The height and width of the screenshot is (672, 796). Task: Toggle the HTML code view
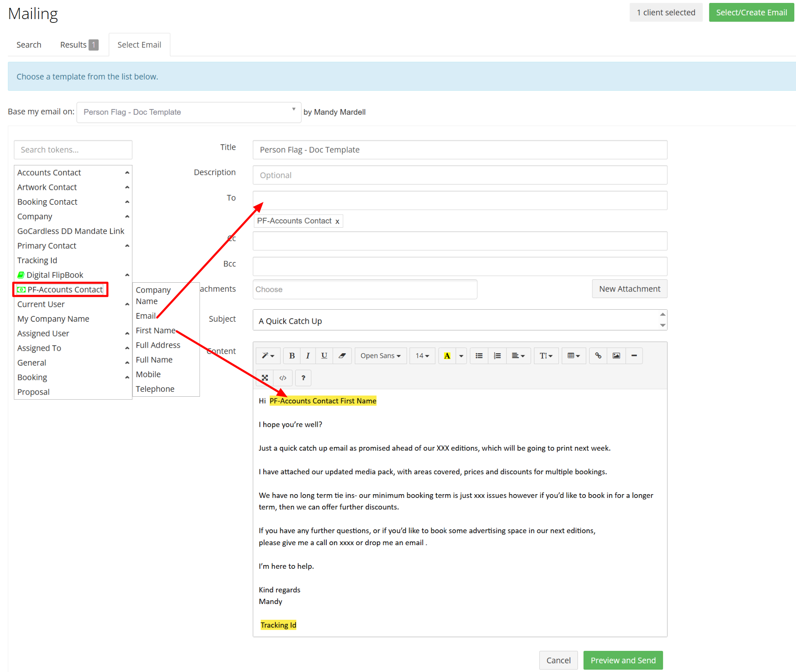[x=283, y=378]
